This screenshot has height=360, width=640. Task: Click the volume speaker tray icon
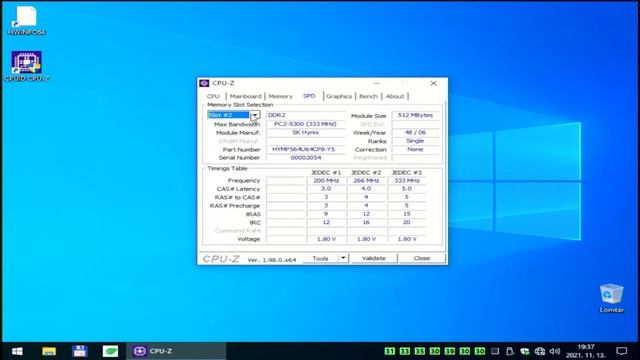(x=555, y=351)
